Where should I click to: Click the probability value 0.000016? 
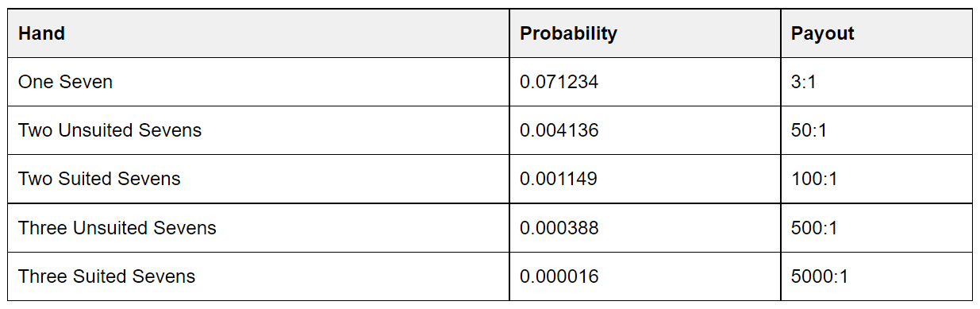click(x=559, y=276)
